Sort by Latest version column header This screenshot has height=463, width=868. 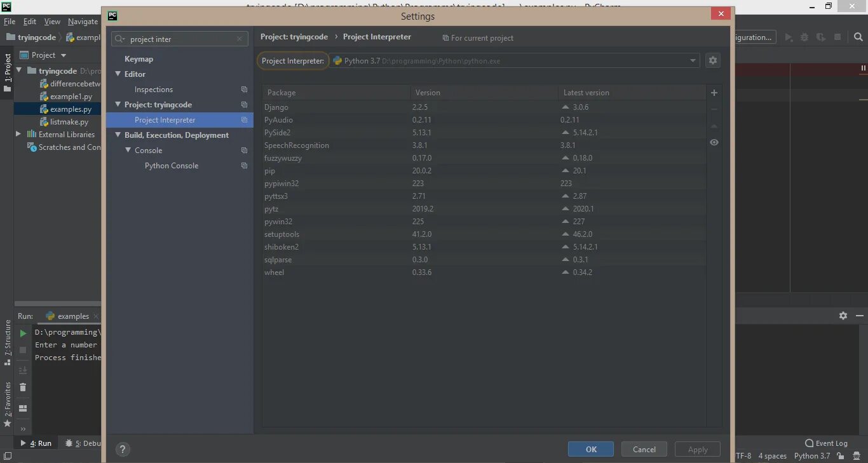click(632, 93)
